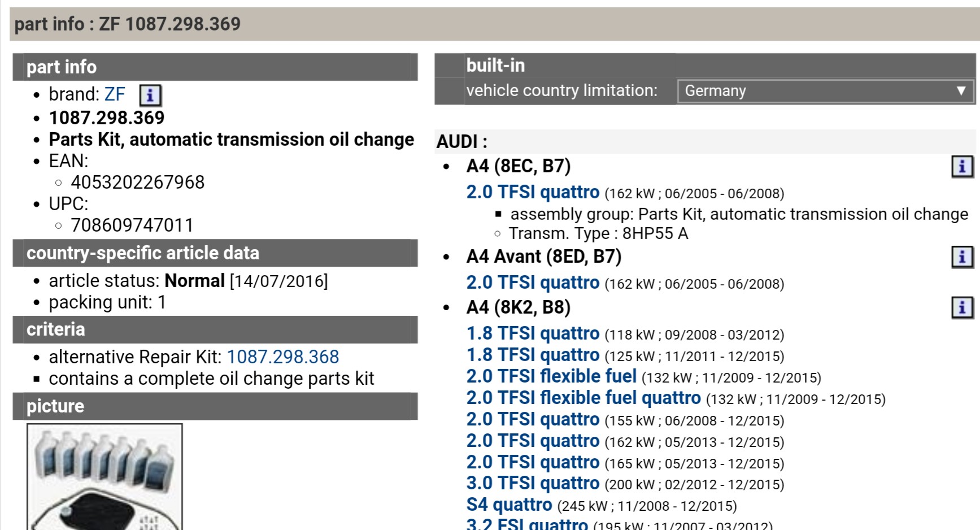Select S4 quattro 245 kW entry

[508, 505]
